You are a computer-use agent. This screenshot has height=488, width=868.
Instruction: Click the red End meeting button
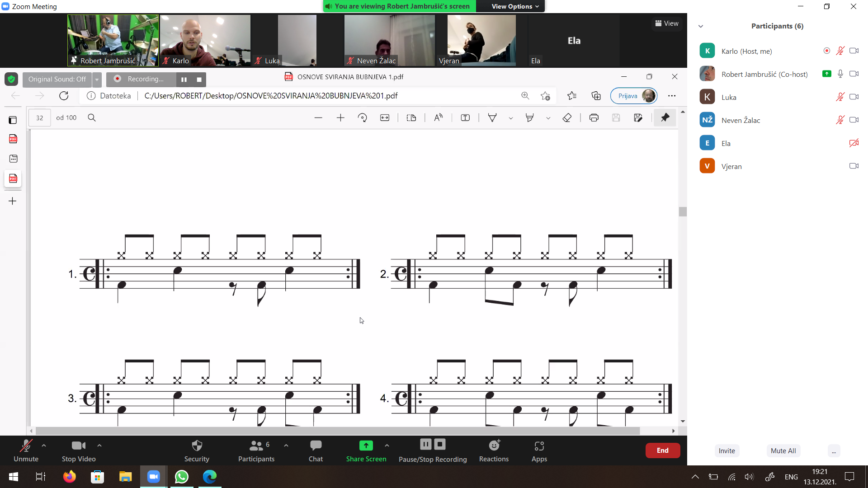click(662, 450)
